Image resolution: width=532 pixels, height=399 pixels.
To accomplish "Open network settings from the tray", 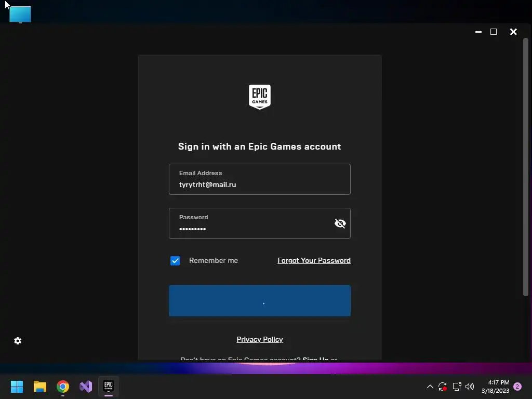I will pos(457,387).
